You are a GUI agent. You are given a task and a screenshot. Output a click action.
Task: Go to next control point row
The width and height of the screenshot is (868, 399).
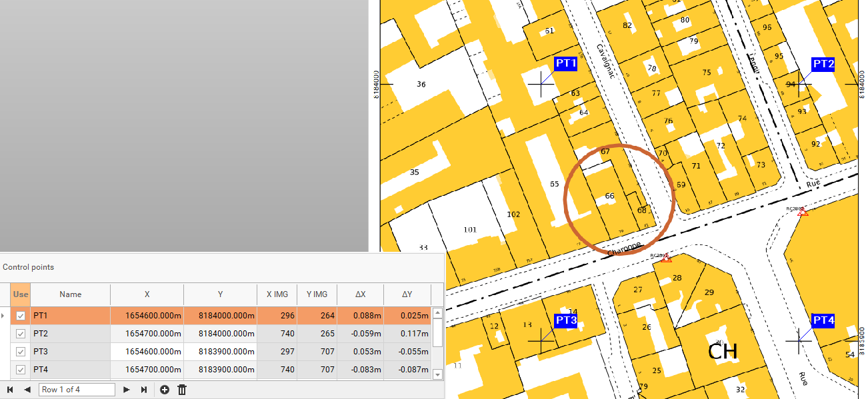click(x=127, y=390)
